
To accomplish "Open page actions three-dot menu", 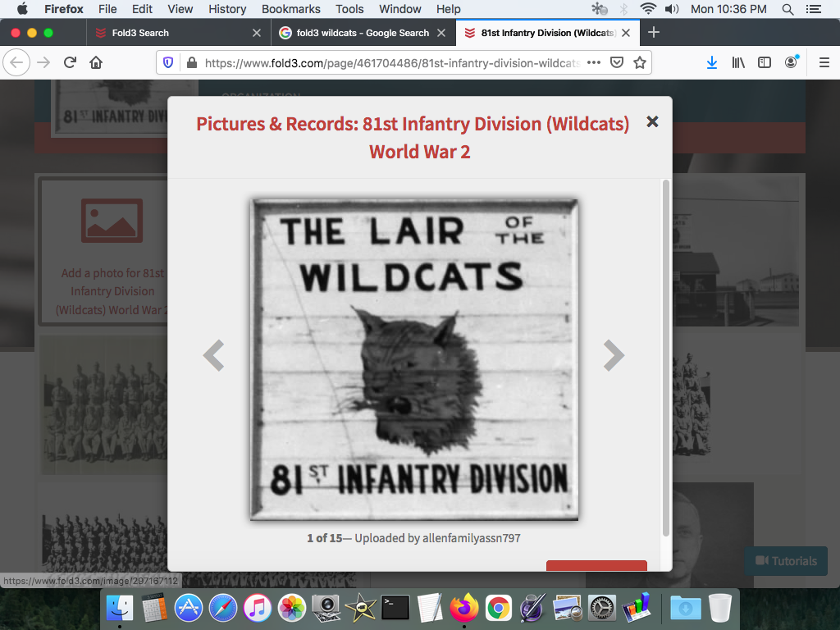I will pos(594,62).
